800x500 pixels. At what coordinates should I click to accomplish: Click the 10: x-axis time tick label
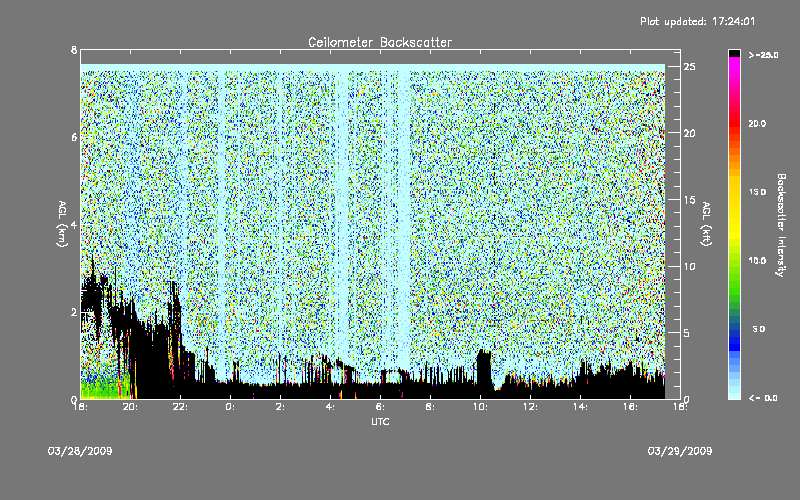[480, 407]
